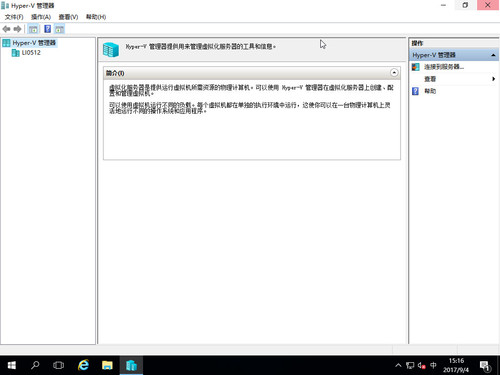The width and height of the screenshot is (500, 375).
Task: Open the Action Center notification icon
Action: click(x=485, y=366)
